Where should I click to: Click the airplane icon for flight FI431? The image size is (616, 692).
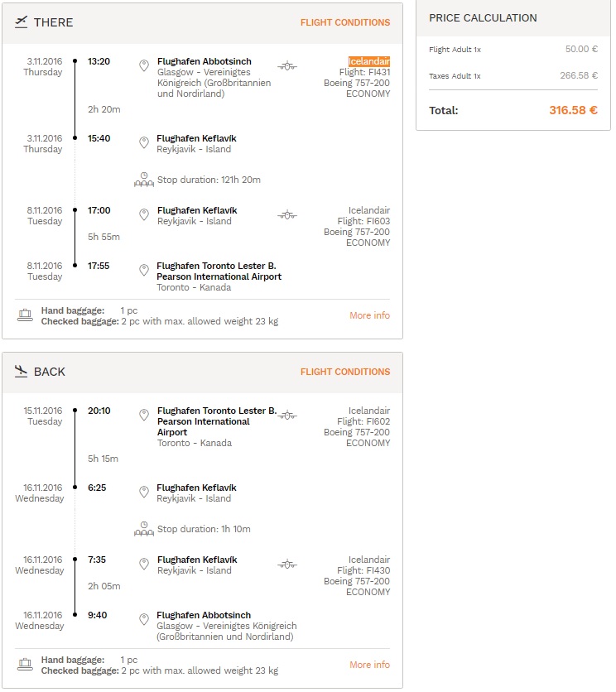click(287, 66)
